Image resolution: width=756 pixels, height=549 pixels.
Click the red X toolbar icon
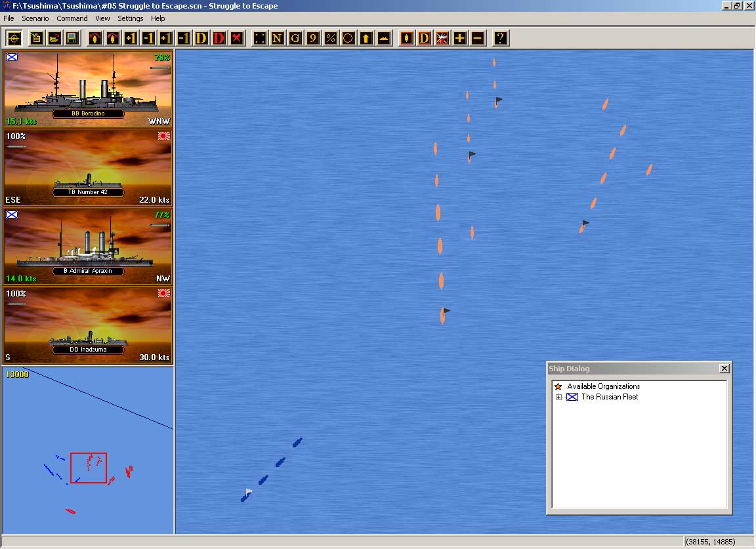pos(237,38)
